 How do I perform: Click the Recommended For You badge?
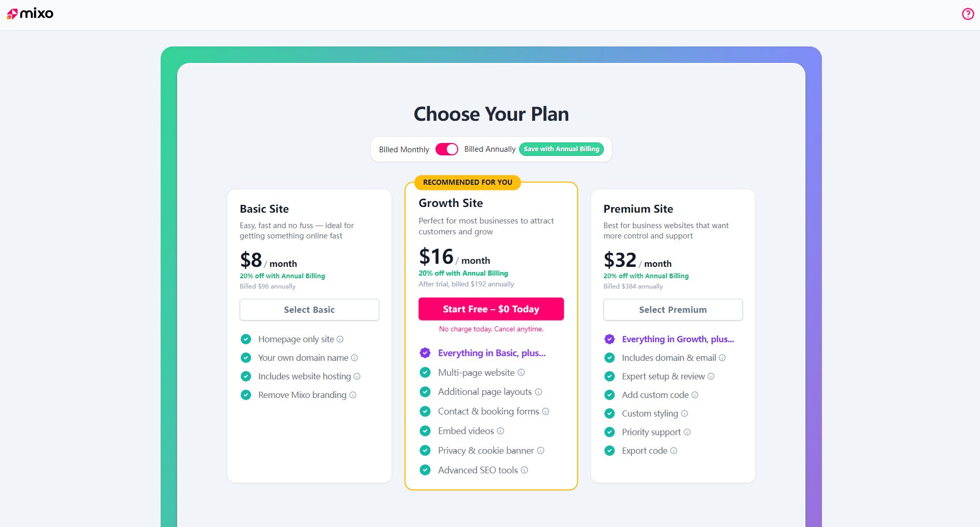pos(468,182)
